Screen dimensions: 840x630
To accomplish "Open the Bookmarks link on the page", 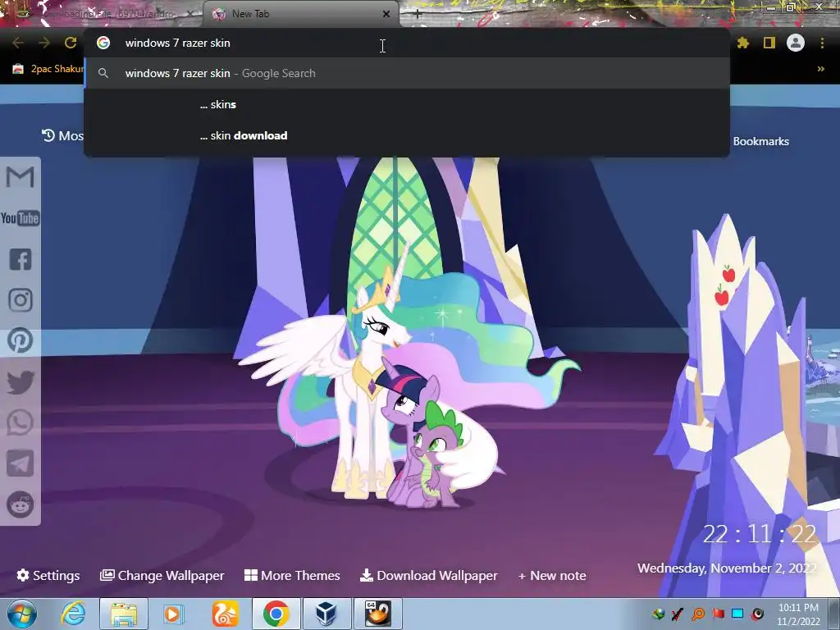I will (x=760, y=141).
